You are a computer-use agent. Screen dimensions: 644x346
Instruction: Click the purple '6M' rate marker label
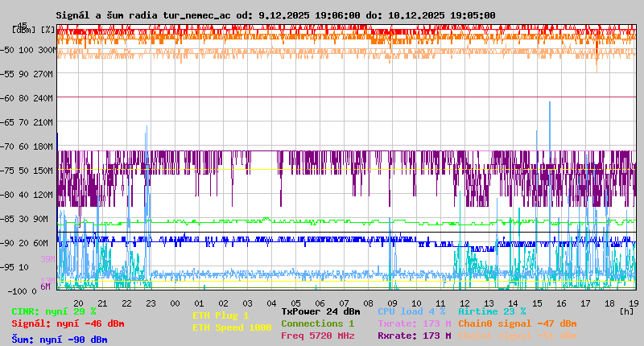coord(45,286)
